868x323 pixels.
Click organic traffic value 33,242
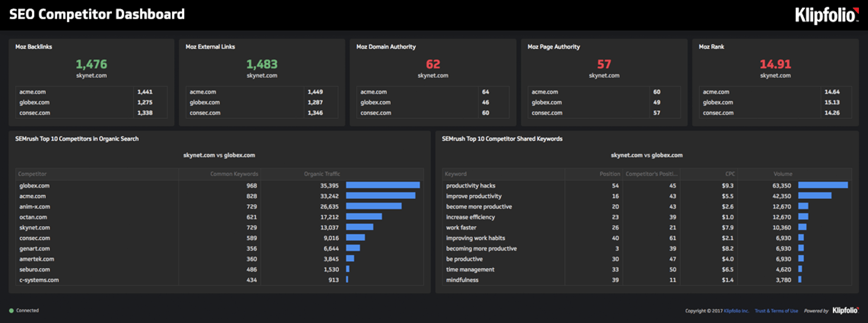coord(330,196)
